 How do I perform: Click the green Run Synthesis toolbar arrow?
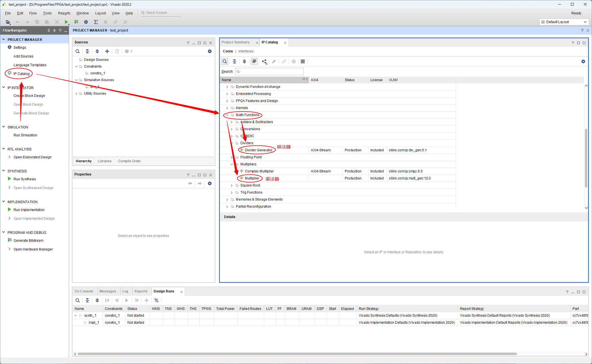tap(66, 22)
